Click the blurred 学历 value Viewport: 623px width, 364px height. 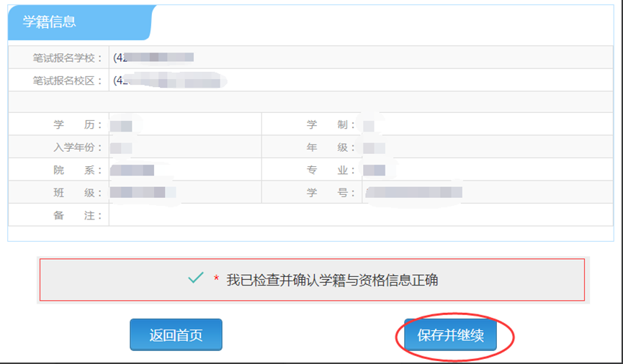point(121,126)
